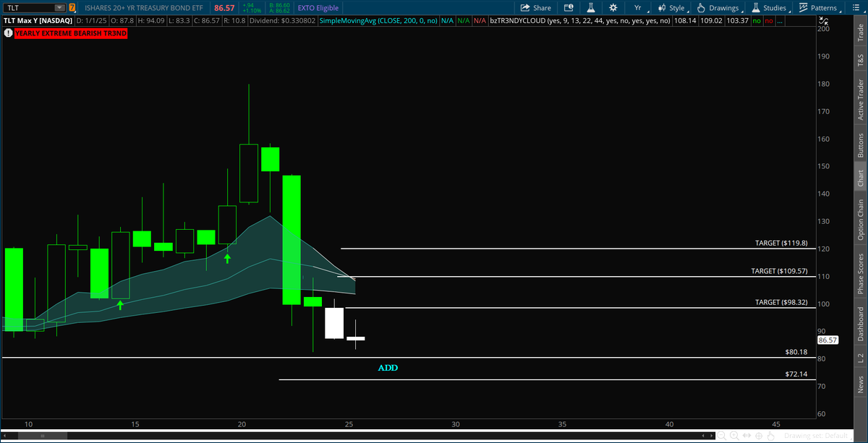Click the orange link color 7 badge
The height and width of the screenshot is (443, 868).
(x=72, y=8)
